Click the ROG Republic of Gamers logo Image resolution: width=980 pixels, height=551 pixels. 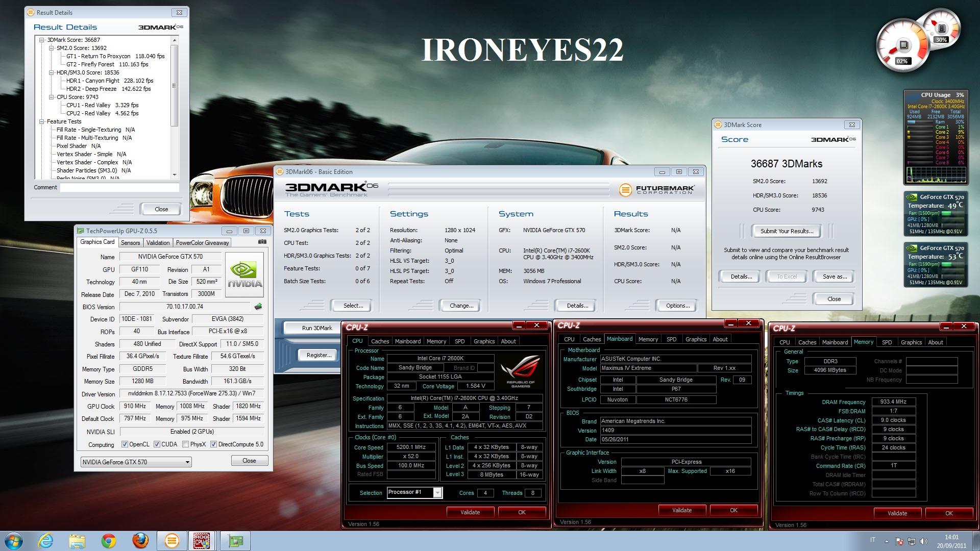[520, 371]
